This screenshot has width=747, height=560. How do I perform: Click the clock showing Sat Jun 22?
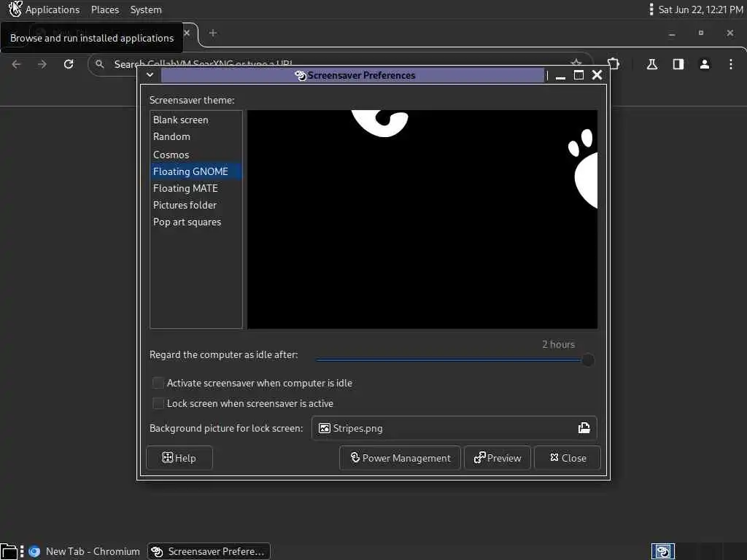700,9
